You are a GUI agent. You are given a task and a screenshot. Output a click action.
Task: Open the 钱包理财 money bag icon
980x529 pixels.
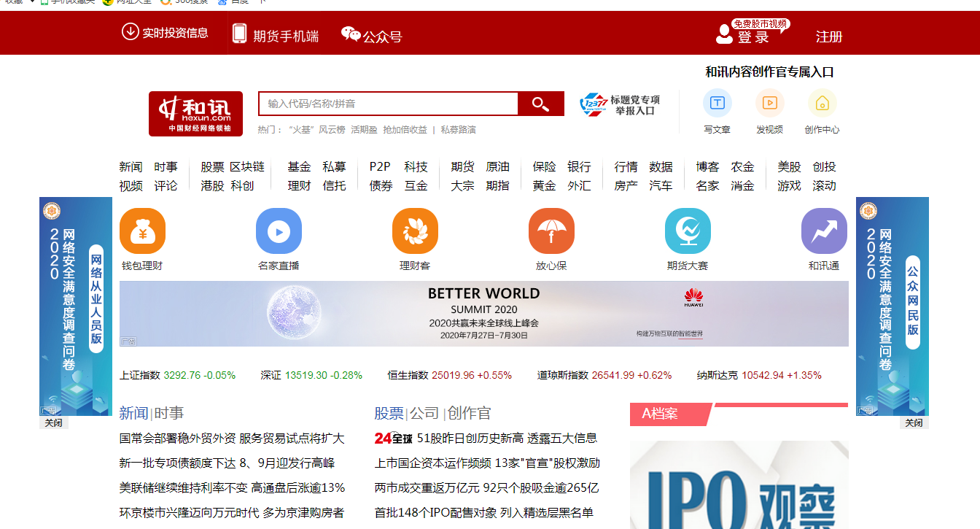(142, 231)
